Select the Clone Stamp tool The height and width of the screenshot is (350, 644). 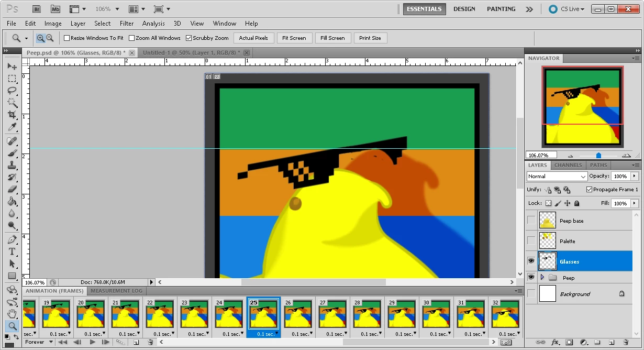pyautogui.click(x=12, y=165)
